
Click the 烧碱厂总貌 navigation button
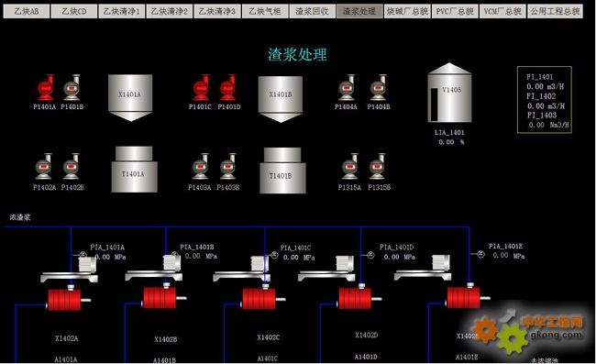(x=407, y=11)
